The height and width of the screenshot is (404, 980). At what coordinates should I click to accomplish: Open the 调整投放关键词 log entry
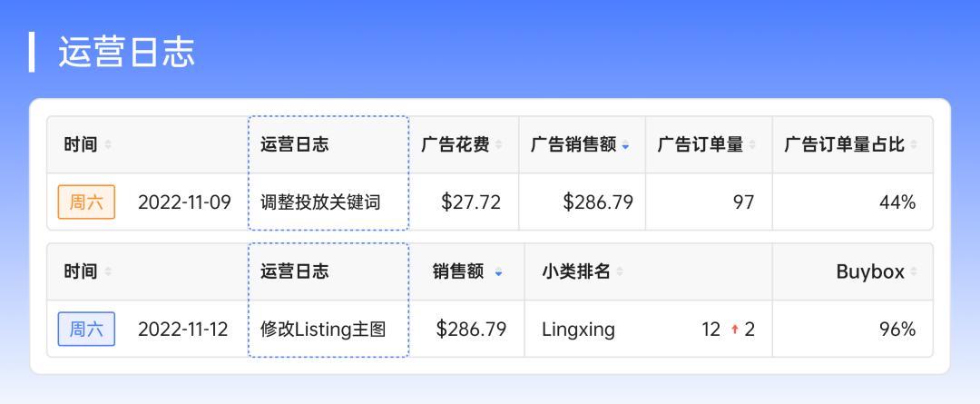[x=319, y=202]
